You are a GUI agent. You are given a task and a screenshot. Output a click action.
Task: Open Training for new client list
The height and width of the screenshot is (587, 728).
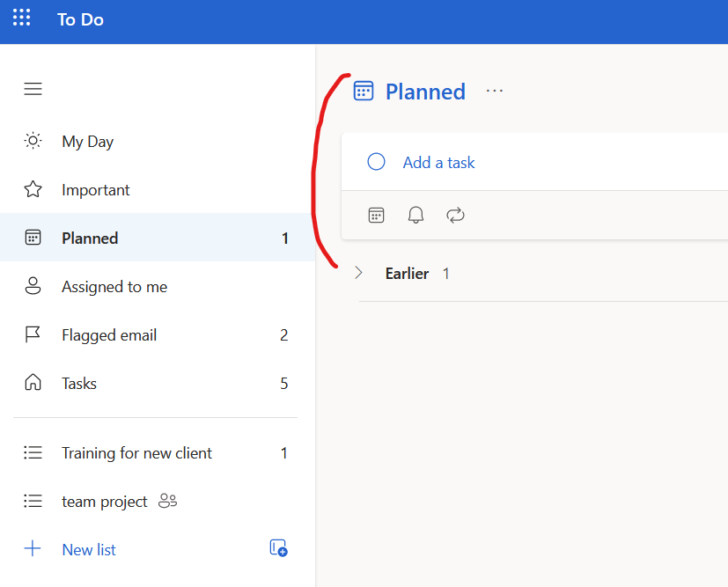(x=158, y=452)
